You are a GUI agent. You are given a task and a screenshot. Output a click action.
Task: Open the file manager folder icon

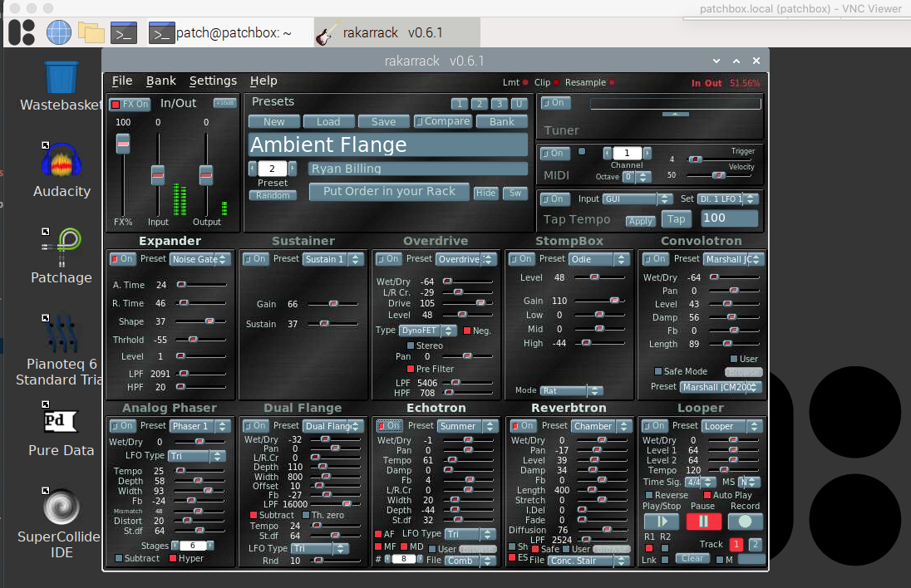point(91,32)
